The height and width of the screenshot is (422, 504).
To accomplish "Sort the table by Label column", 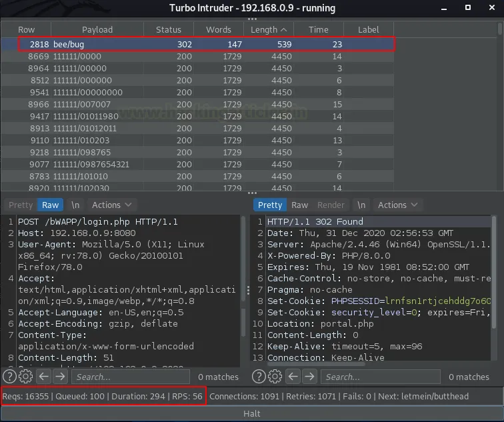I will click(369, 29).
